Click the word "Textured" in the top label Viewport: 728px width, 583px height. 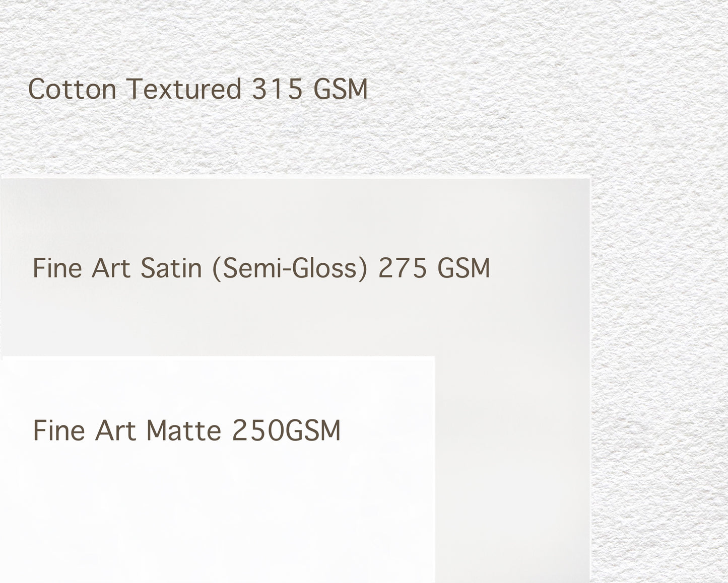tap(184, 89)
